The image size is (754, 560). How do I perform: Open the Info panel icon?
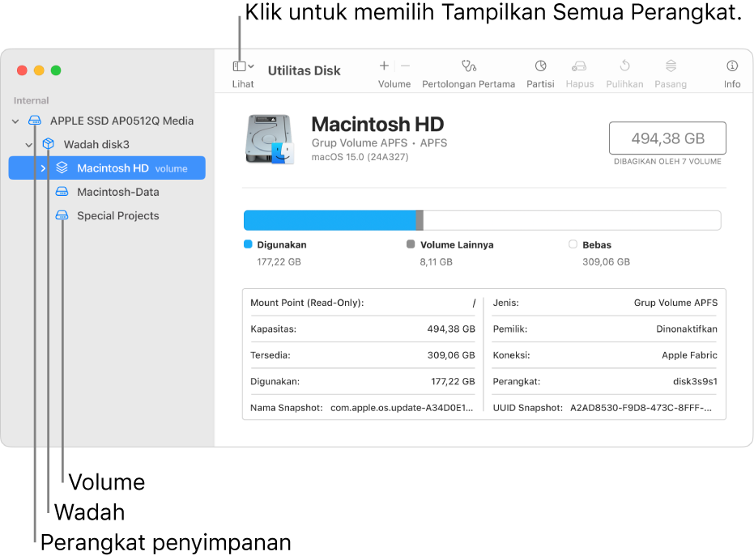tap(732, 66)
